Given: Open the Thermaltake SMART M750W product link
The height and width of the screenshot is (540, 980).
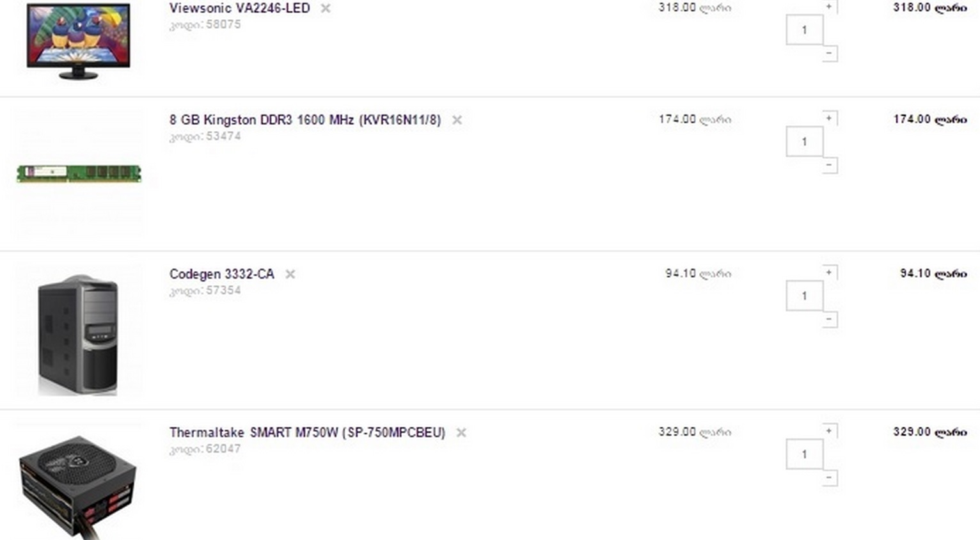Looking at the screenshot, I should pyautogui.click(x=307, y=433).
